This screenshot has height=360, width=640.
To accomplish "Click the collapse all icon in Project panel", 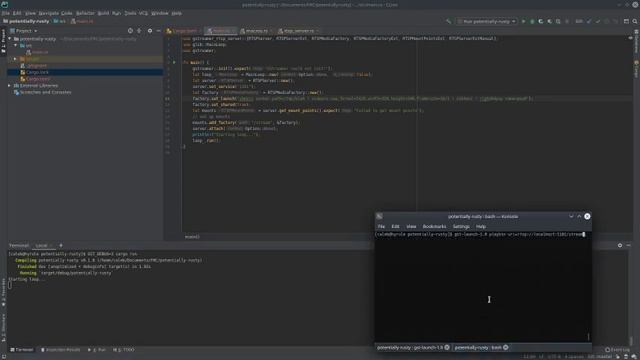I will click(x=139, y=31).
